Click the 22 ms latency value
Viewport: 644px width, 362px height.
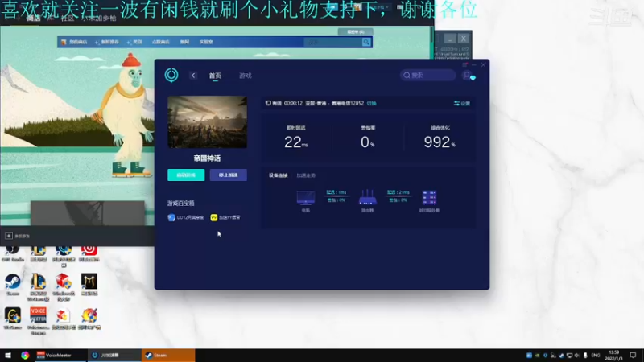point(295,142)
